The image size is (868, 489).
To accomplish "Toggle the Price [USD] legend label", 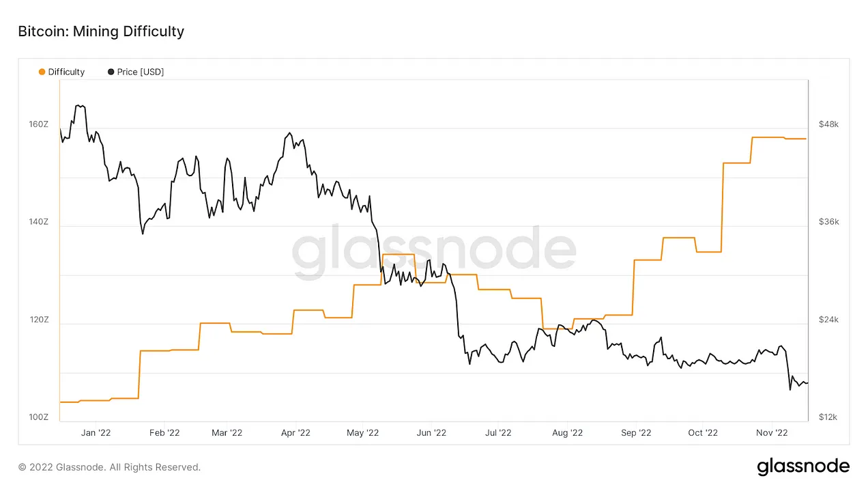I will point(141,72).
